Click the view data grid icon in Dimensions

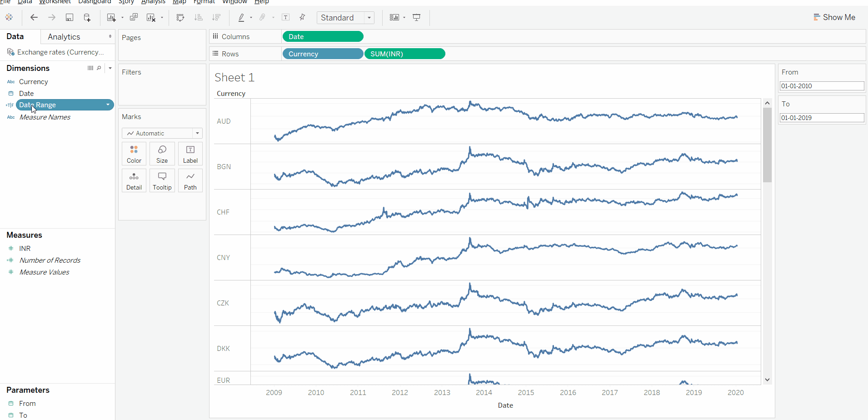coord(90,68)
